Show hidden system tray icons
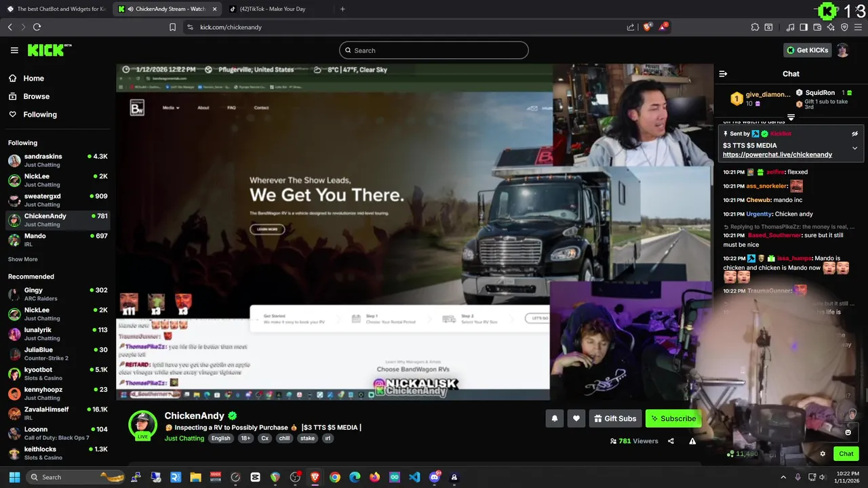The height and width of the screenshot is (488, 868). click(783, 477)
